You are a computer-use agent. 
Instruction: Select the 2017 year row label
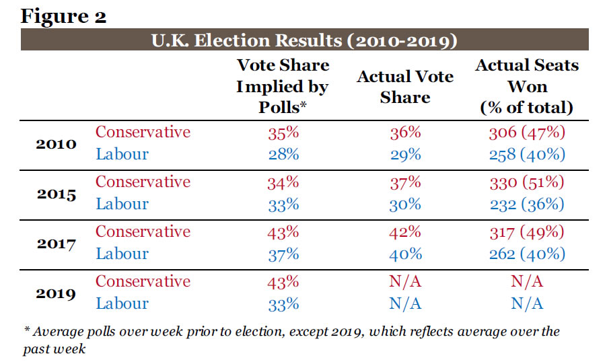coord(55,244)
